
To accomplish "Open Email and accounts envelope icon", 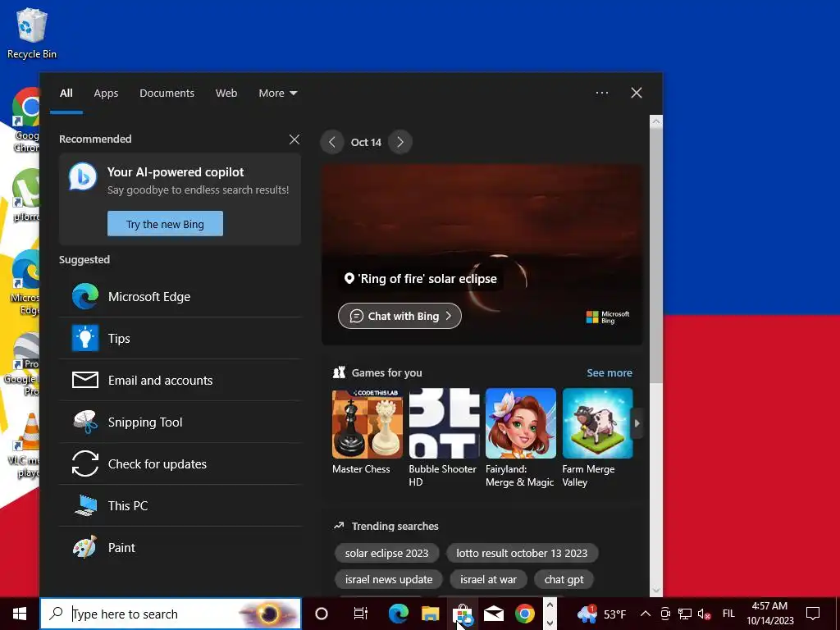I will (85, 380).
